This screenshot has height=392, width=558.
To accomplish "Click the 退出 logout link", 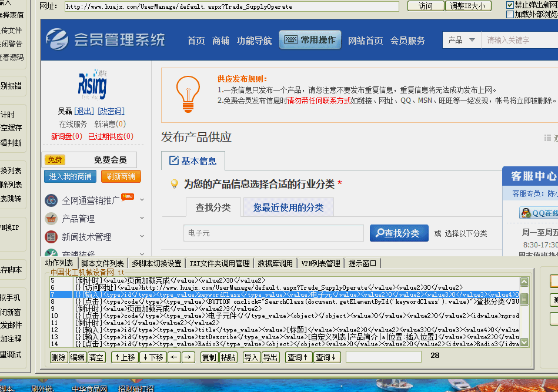I will tap(84, 111).
